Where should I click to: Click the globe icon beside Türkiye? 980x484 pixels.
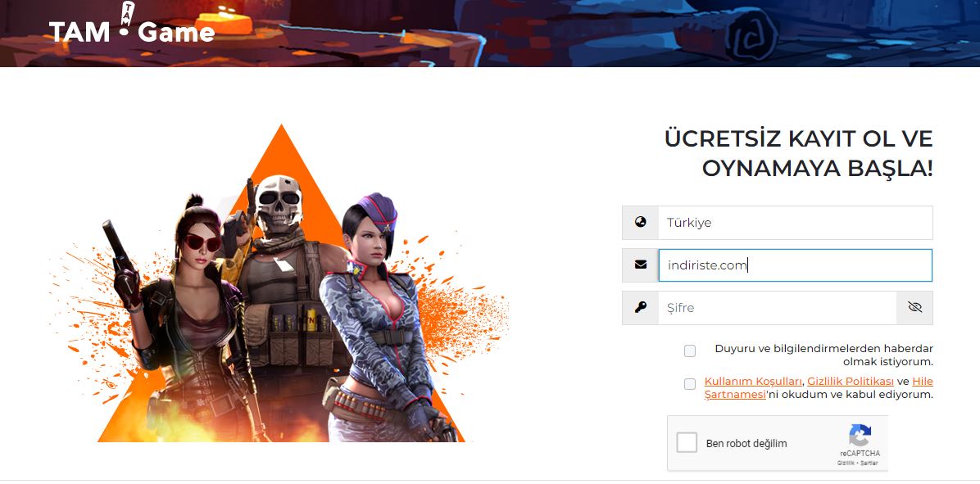(x=640, y=222)
